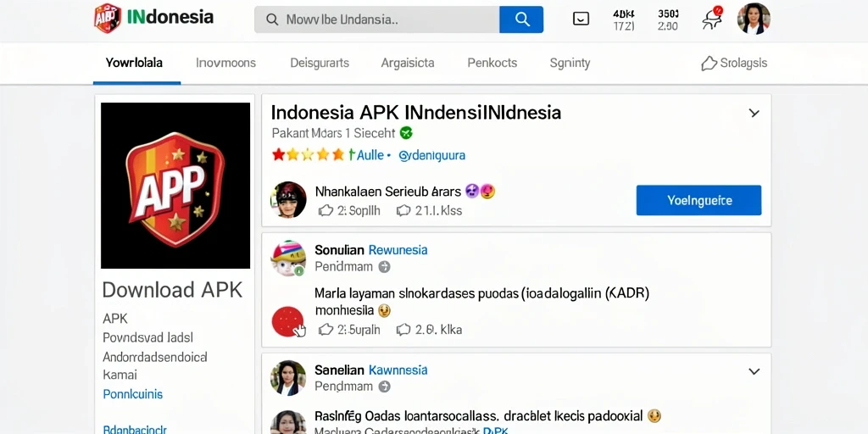Click like icon next to 2 Suralh
Screen dimensions: 868x434
pos(326,330)
